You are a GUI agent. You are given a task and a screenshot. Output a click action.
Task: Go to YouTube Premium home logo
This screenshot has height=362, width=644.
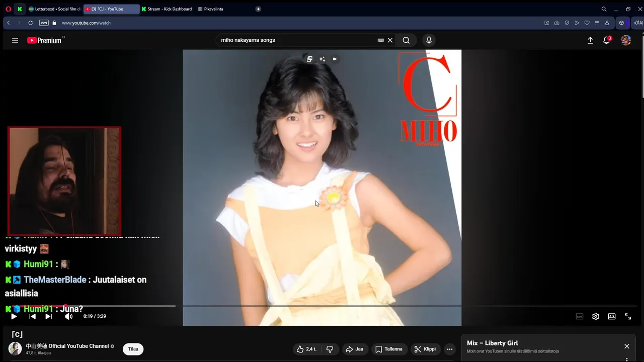click(x=44, y=40)
